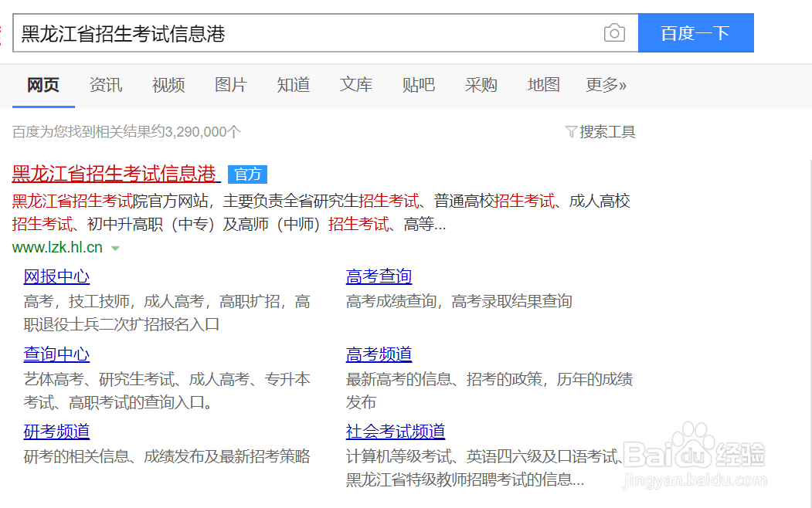Open 搜索工具 filter options

[607, 132]
